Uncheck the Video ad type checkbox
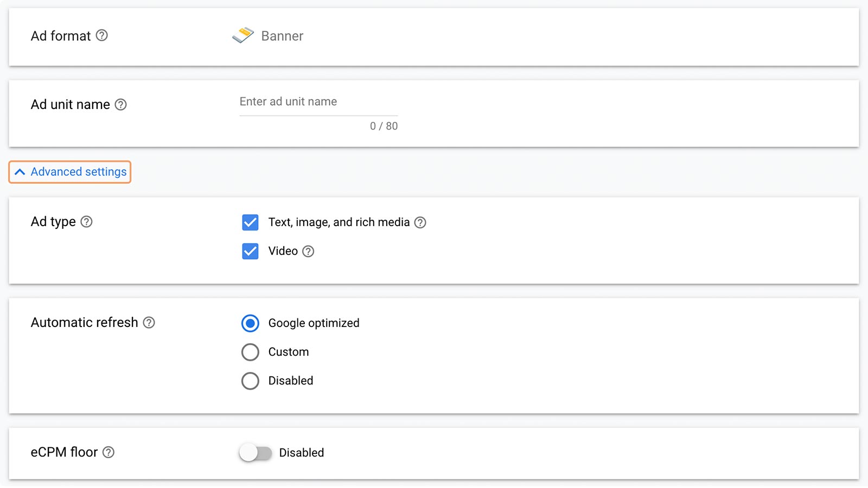This screenshot has width=868, height=488. [x=250, y=251]
